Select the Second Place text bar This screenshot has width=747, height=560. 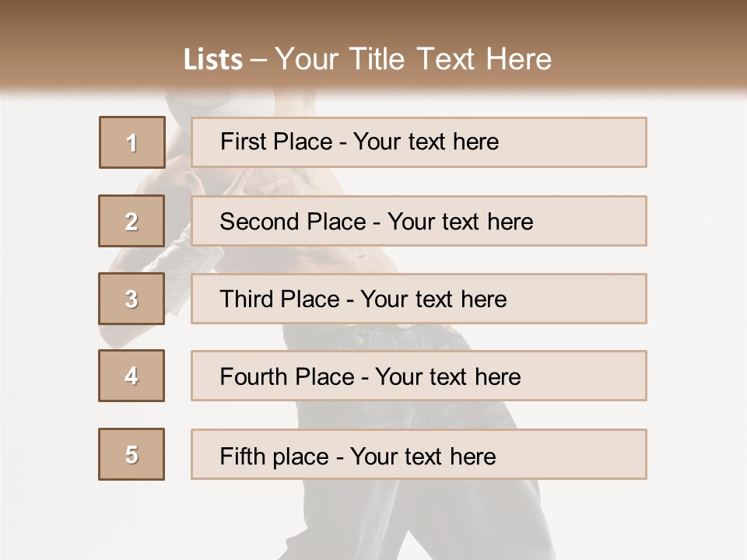coord(419,221)
